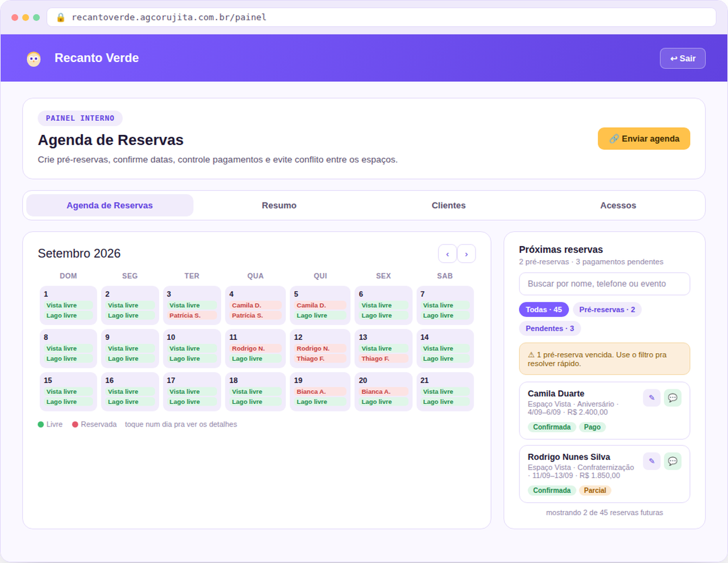Open day 13 in the calendar
728x563 pixels.
click(x=384, y=349)
